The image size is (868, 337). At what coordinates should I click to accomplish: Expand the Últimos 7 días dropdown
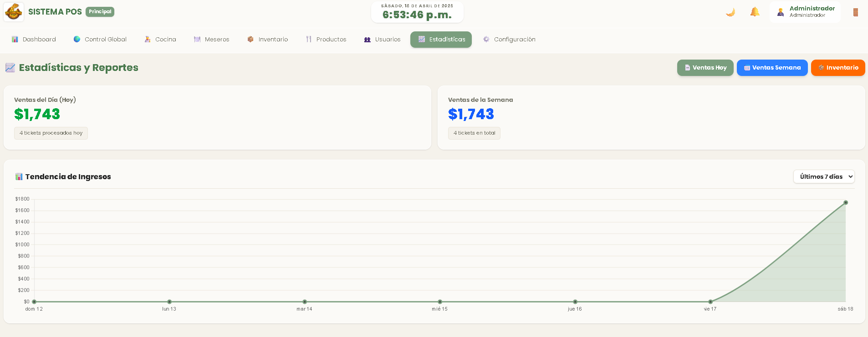[x=823, y=176]
